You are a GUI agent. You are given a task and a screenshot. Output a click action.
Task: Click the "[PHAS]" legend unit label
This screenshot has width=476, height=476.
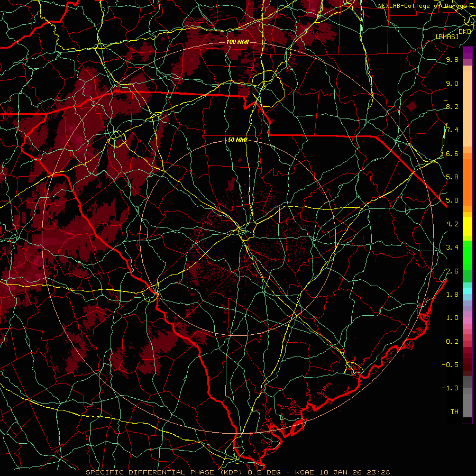click(447, 37)
